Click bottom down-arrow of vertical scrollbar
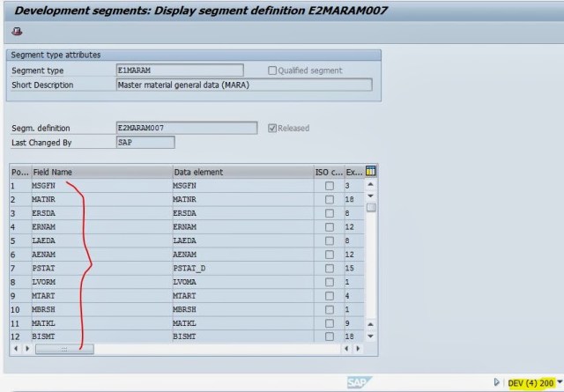564x392 pixels. pos(370,337)
